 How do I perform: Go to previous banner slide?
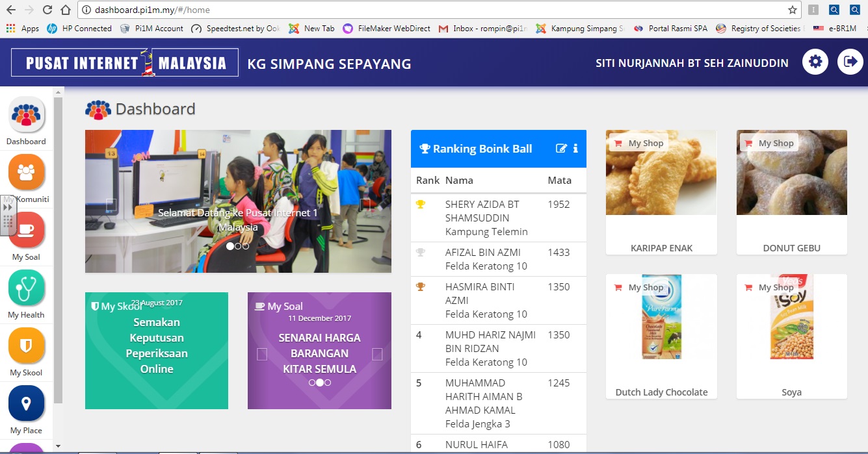point(111,205)
